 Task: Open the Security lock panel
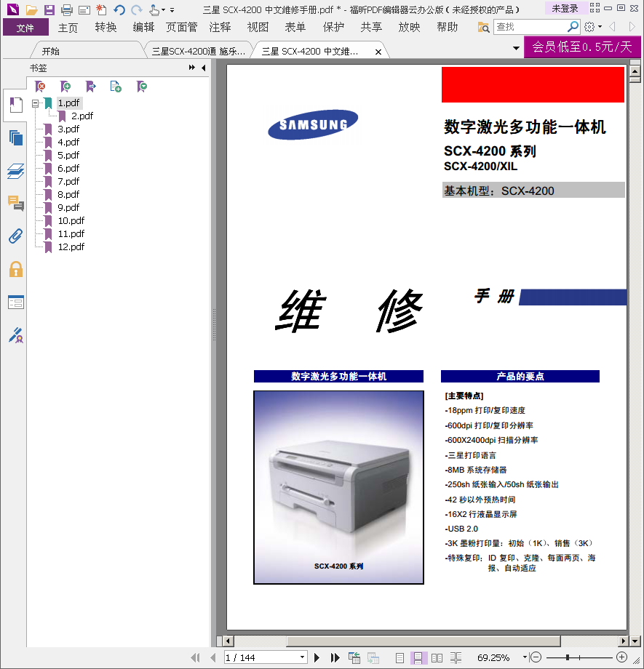click(x=16, y=269)
